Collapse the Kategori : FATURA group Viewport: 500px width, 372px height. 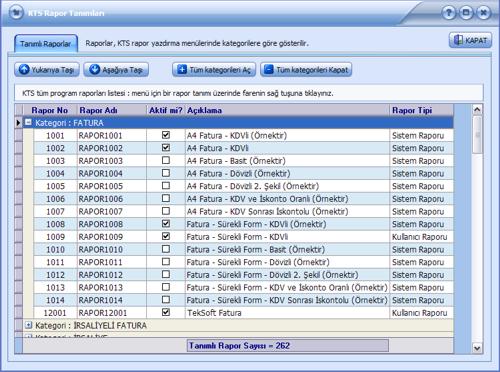(x=29, y=122)
